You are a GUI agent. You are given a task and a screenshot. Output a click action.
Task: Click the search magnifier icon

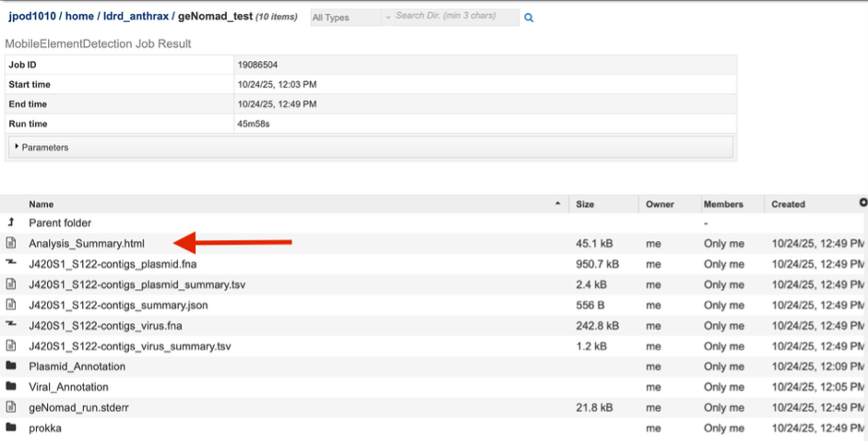click(529, 18)
